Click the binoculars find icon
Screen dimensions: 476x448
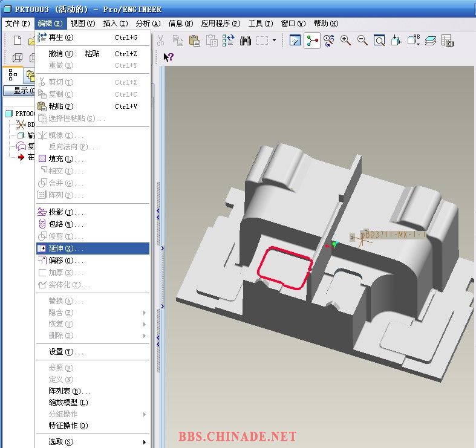[246, 41]
